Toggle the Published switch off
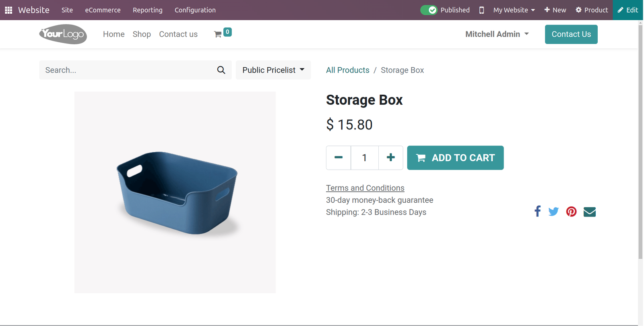Viewport: 644px width, 326px height. (429, 10)
